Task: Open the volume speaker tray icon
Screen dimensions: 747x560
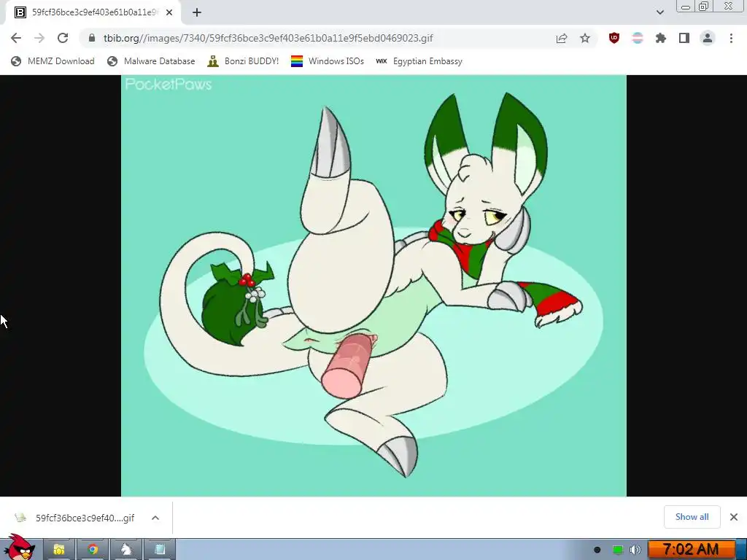Action: [635, 550]
